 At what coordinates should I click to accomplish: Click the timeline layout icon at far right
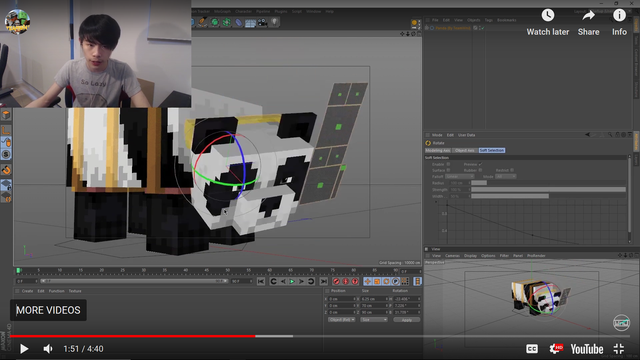418,281
